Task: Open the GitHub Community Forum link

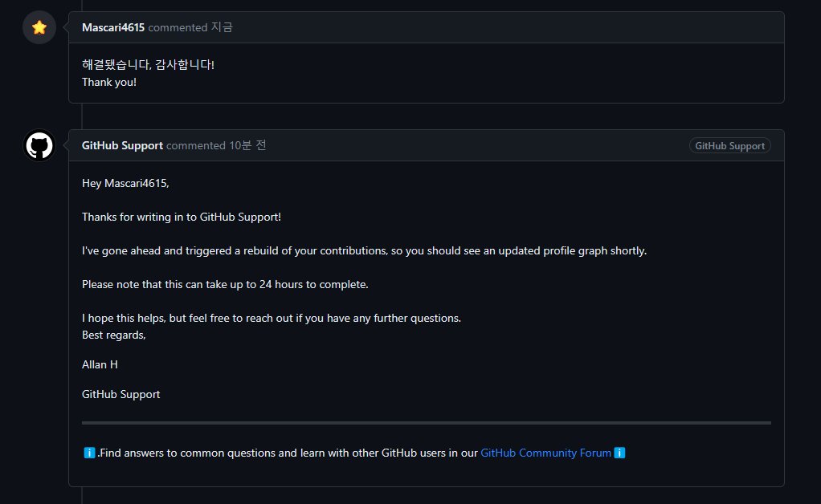Action: 545,453
